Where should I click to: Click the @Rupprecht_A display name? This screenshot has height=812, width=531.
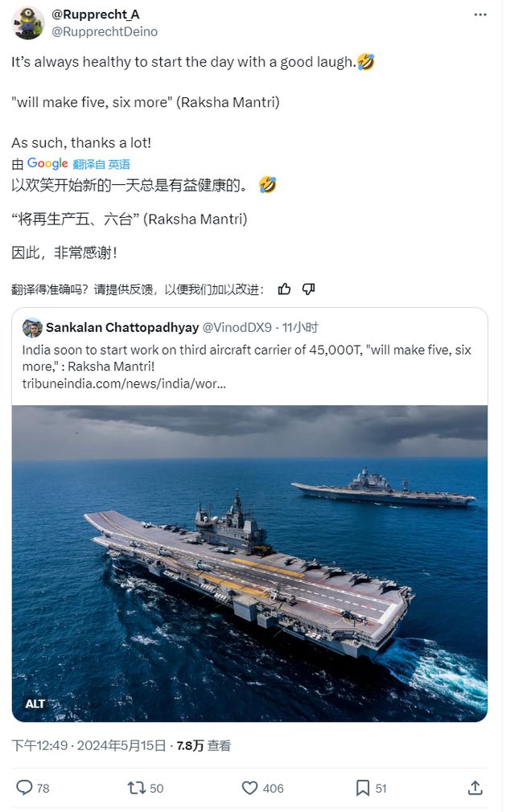[x=95, y=14]
